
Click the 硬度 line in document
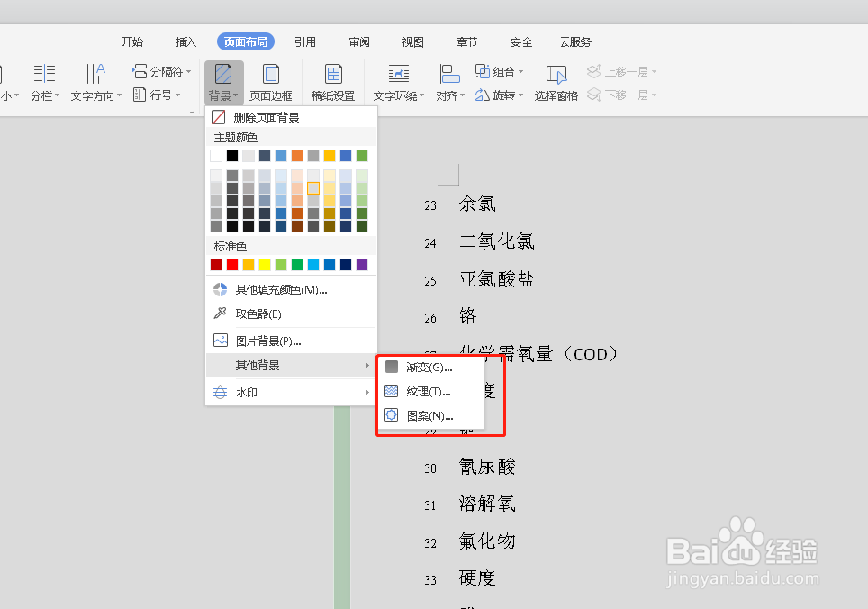click(477, 578)
